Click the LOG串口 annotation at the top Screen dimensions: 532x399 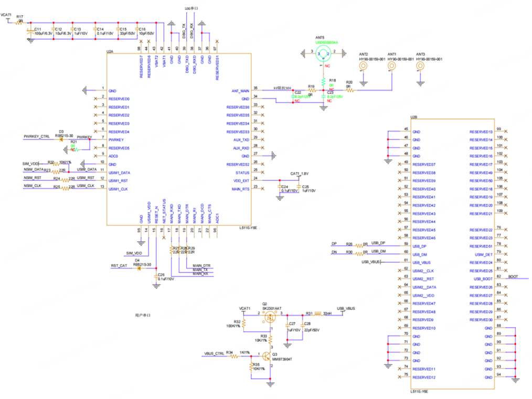pyautogui.click(x=191, y=8)
